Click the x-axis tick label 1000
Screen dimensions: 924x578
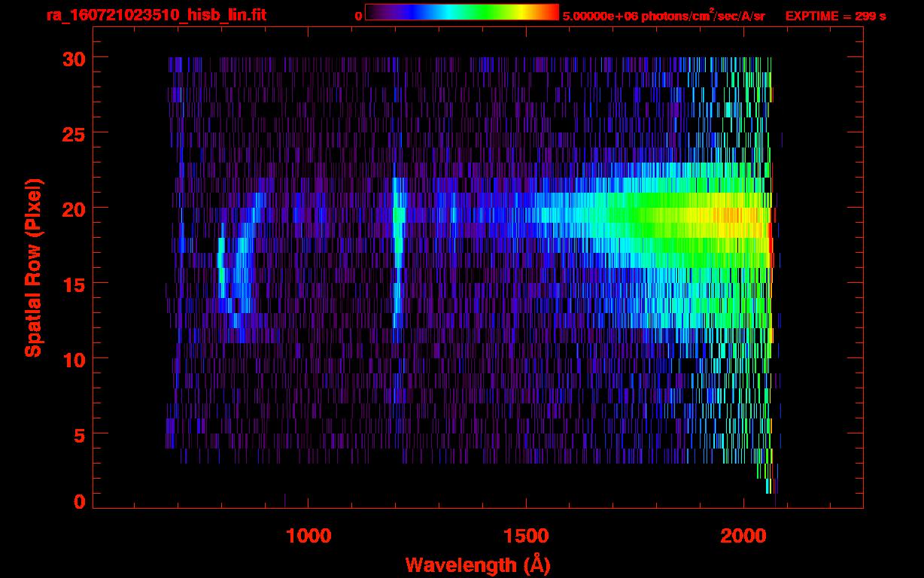(309, 536)
